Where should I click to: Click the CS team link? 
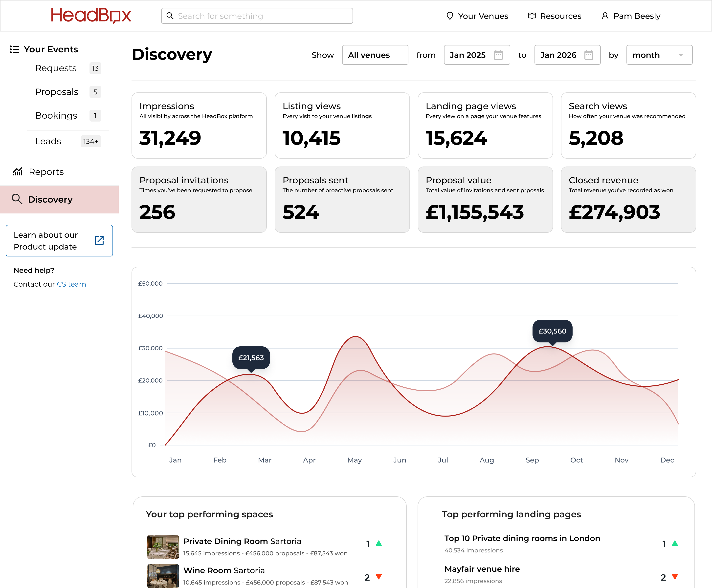(x=71, y=284)
